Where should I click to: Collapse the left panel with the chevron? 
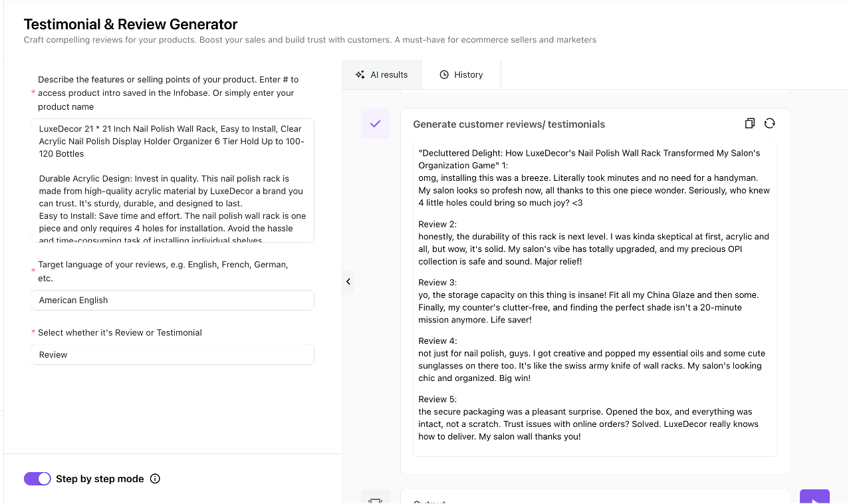click(x=348, y=281)
